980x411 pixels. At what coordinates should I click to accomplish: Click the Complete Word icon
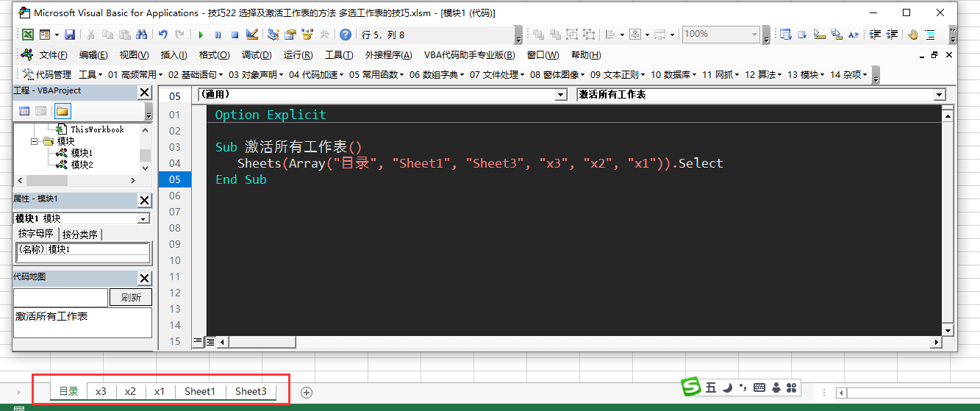click(x=854, y=35)
